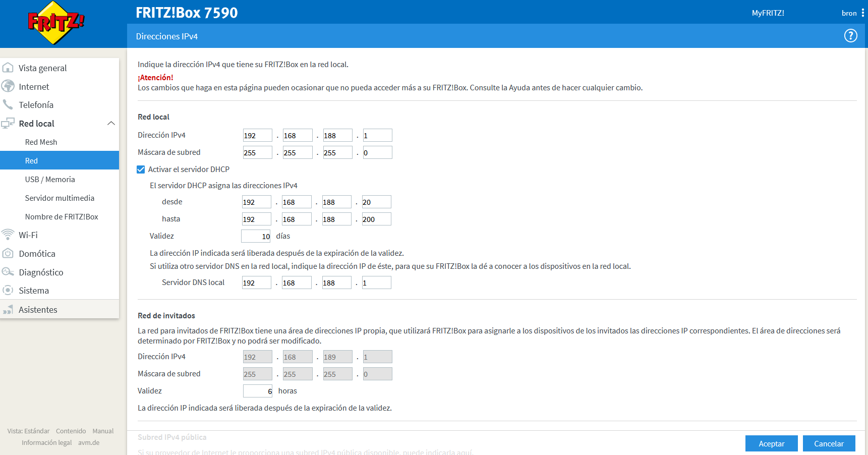Click the Wi-Fi signal icon
The image size is (868, 455).
[8, 235]
